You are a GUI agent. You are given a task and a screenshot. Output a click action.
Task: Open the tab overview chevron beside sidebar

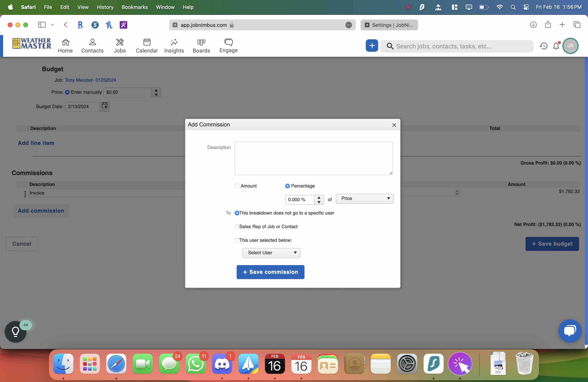pos(52,25)
